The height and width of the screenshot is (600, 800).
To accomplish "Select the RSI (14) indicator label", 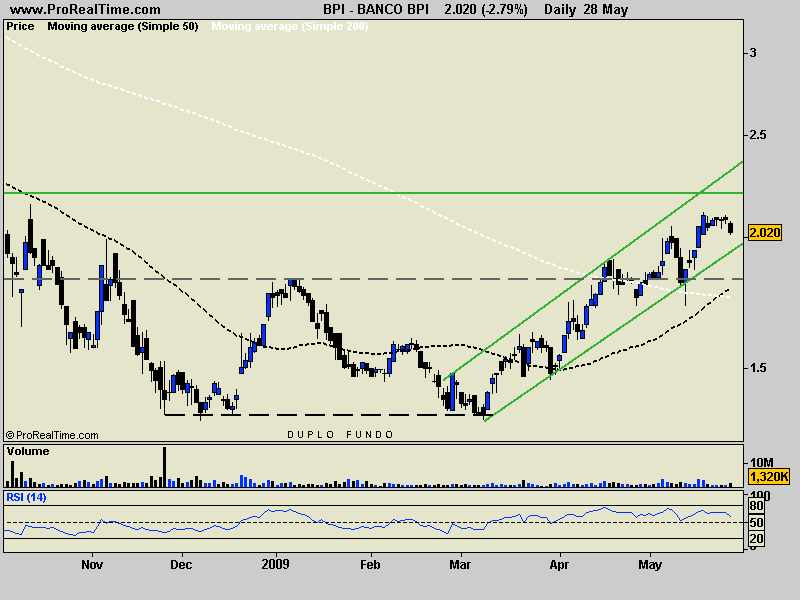I will click(x=26, y=497).
